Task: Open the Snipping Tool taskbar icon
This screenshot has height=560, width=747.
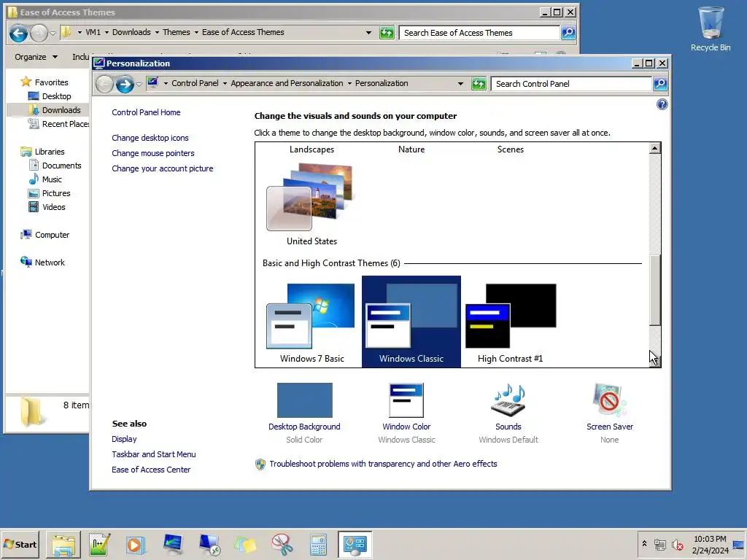Action: [x=282, y=544]
